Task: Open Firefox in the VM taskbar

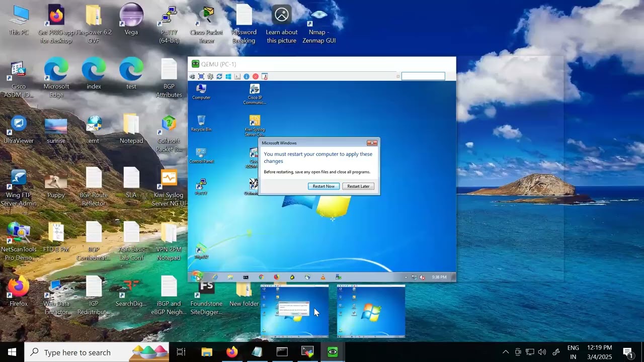Action: [x=277, y=277]
